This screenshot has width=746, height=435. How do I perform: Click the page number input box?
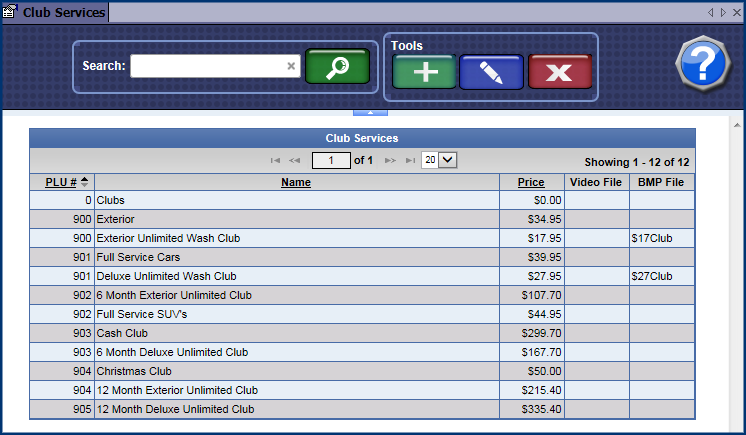tap(331, 160)
